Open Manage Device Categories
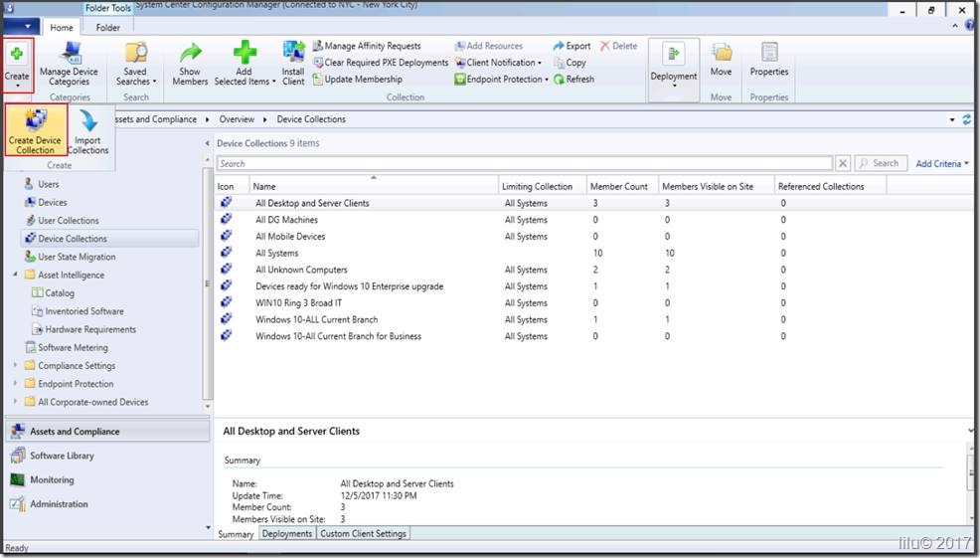This screenshot has width=980, height=558. click(x=69, y=65)
